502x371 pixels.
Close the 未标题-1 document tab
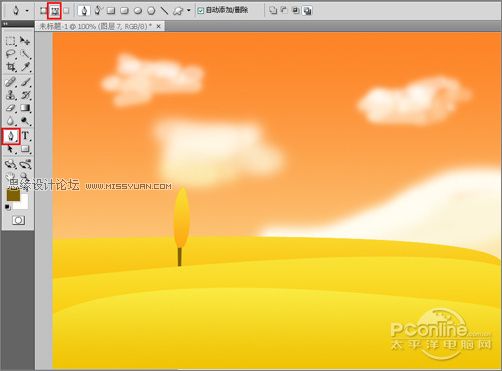(x=159, y=26)
